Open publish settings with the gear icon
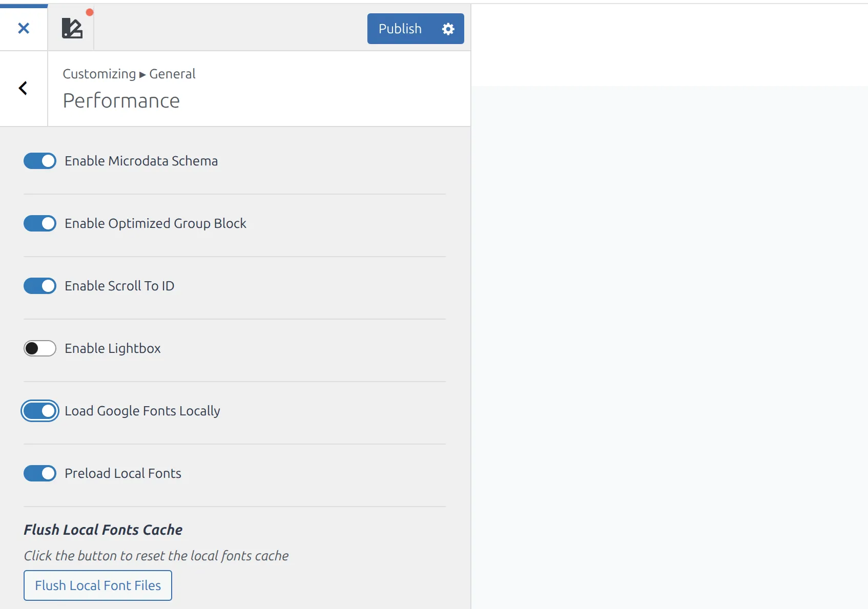This screenshot has width=868, height=609. coord(447,29)
